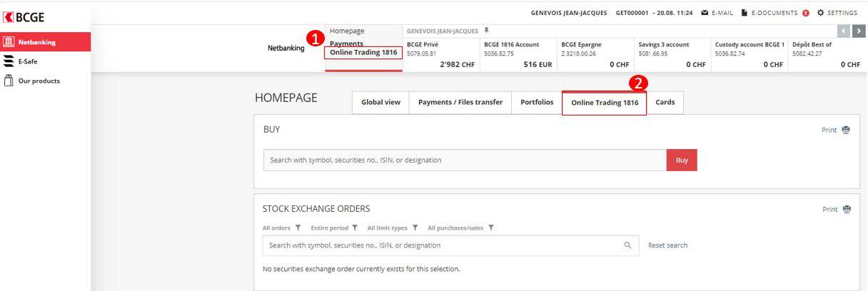Print the Stock Exchange Orders section
The width and height of the screenshot is (868, 291).
tap(837, 210)
